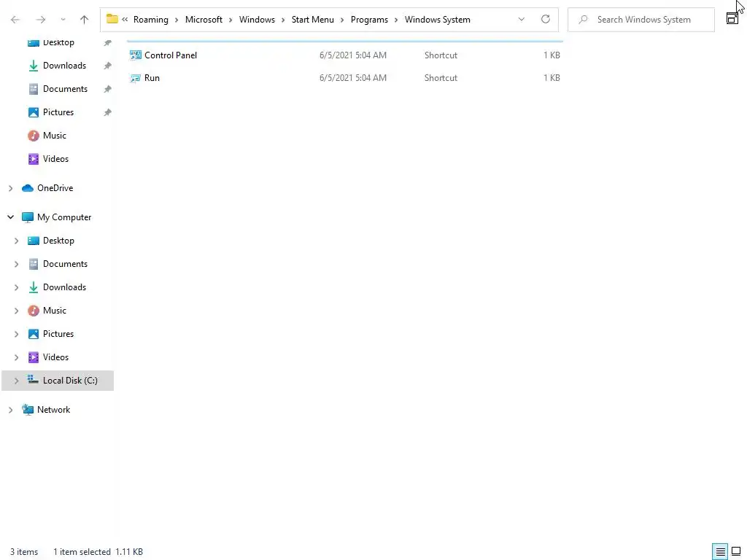The image size is (747, 560).
Task: Click the restore window icon top right
Action: [x=732, y=18]
